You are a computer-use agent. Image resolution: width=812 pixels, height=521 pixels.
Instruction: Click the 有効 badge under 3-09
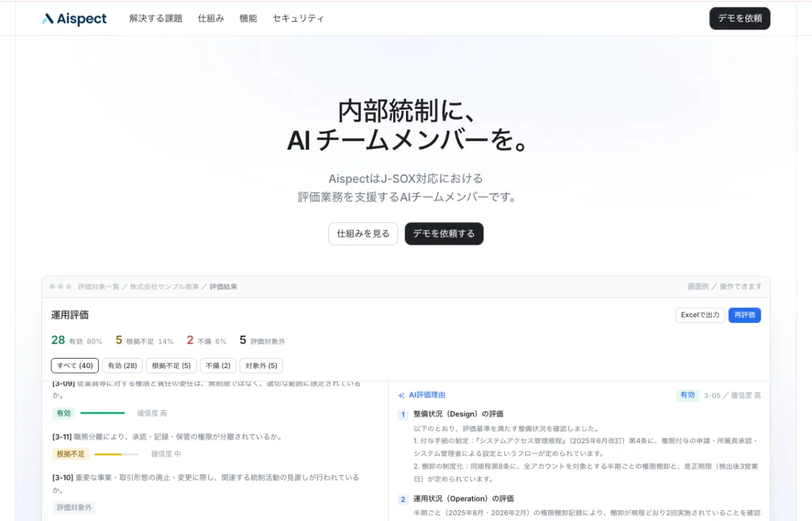coord(64,413)
